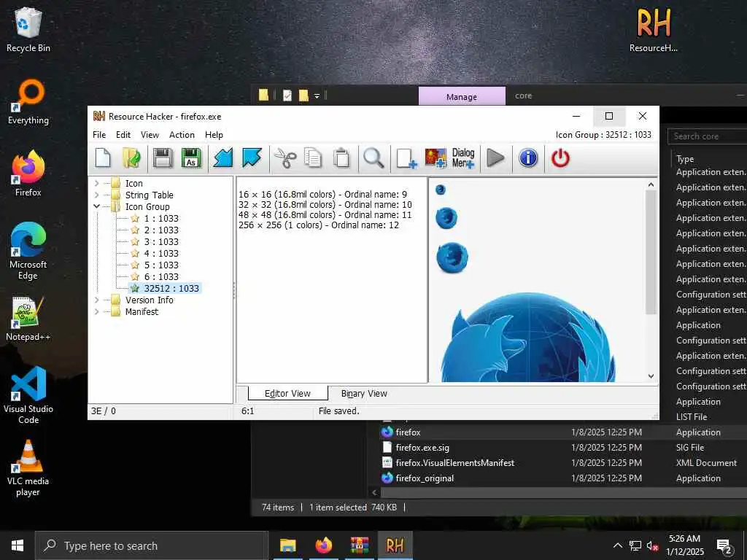Viewport: 747px width, 560px height.
Task: Select icon group 4 : 1033
Action: 161,253
